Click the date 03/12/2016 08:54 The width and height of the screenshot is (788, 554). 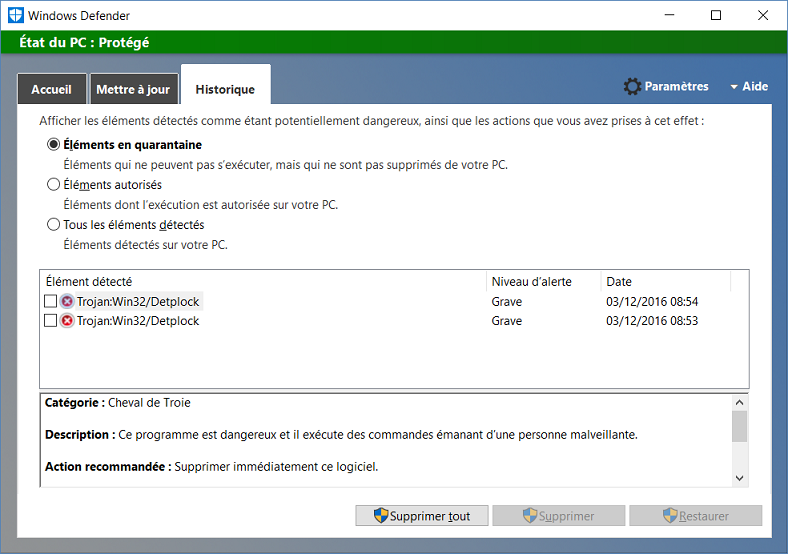tap(652, 302)
